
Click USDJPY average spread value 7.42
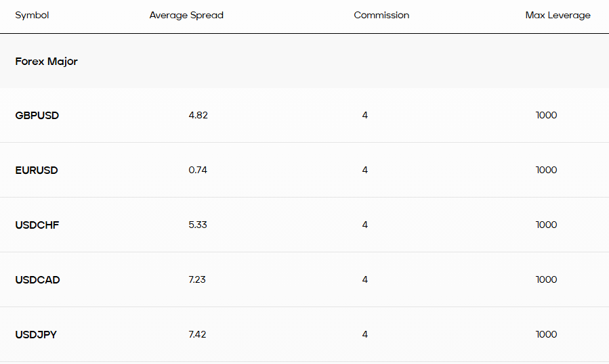click(198, 335)
